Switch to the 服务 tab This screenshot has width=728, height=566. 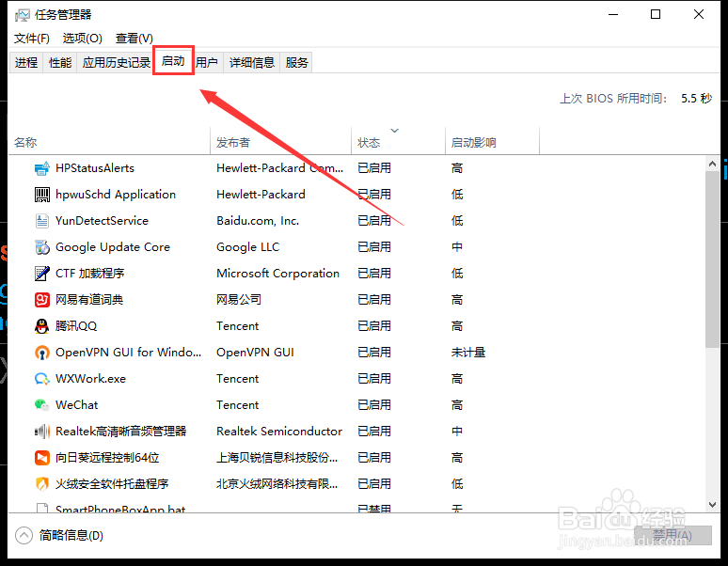(296, 62)
